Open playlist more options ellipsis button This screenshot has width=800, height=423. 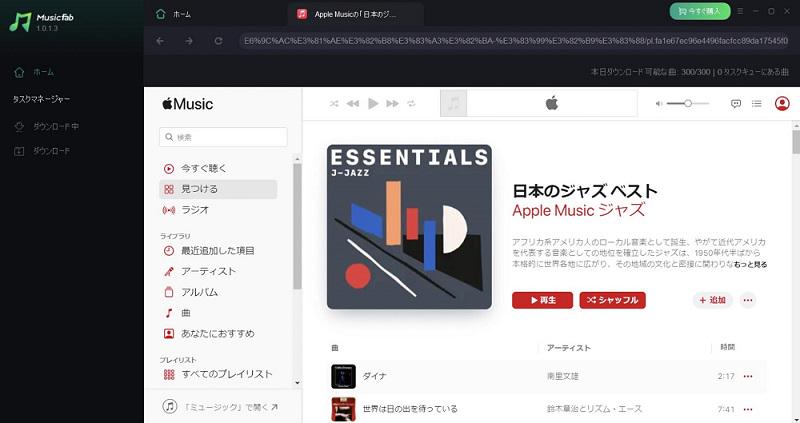click(748, 300)
